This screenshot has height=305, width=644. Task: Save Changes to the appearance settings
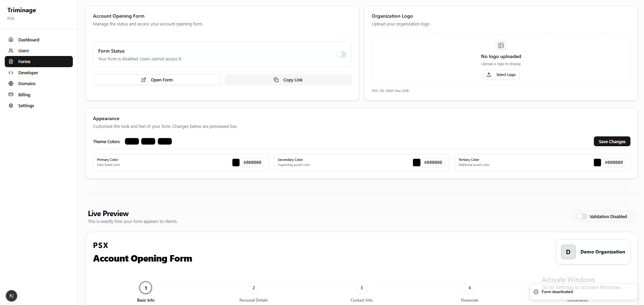(x=612, y=141)
